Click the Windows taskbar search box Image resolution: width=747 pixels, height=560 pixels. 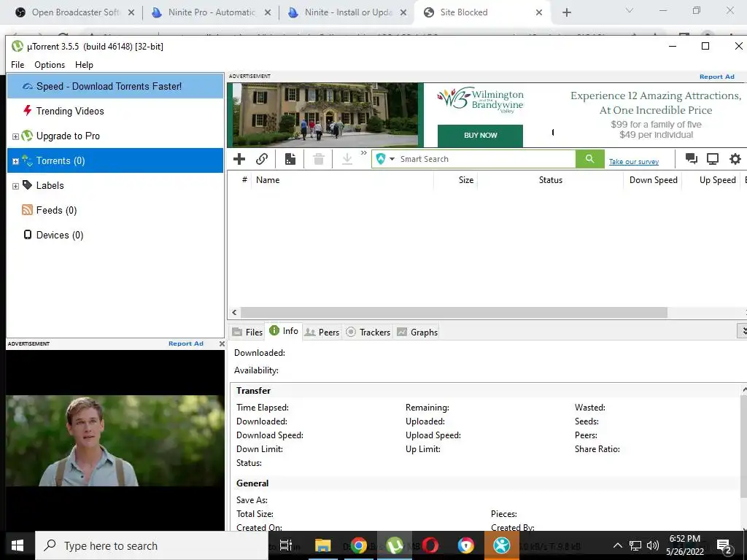[152, 545]
